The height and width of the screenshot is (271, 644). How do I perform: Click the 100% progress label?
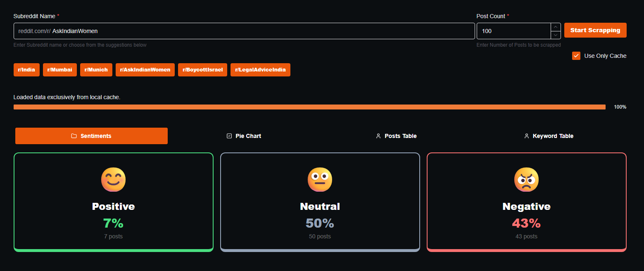pos(620,107)
